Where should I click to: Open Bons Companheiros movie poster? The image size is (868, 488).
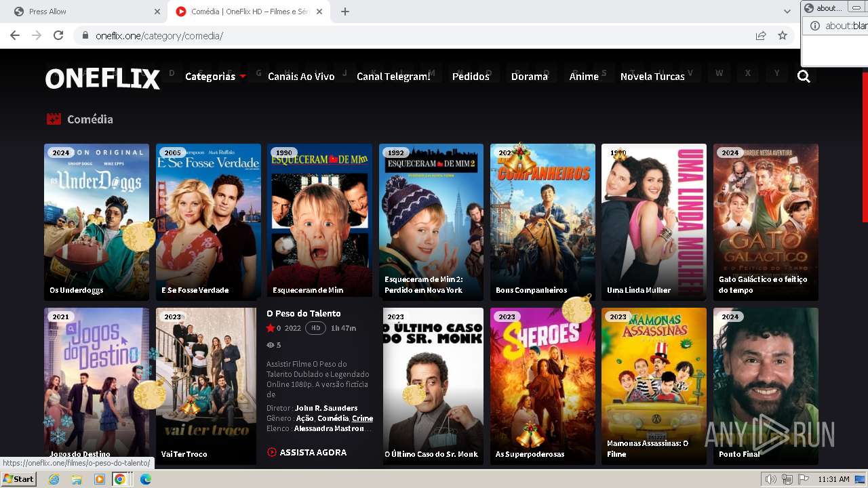(x=542, y=222)
